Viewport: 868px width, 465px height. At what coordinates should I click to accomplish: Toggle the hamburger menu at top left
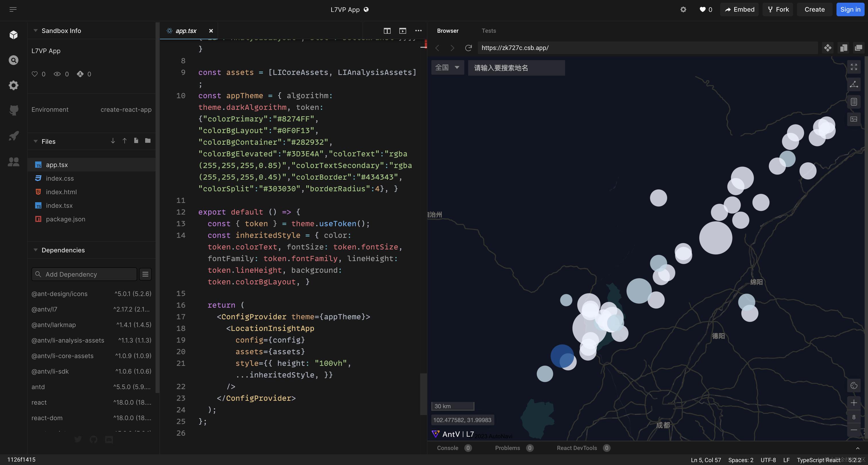coord(13,9)
